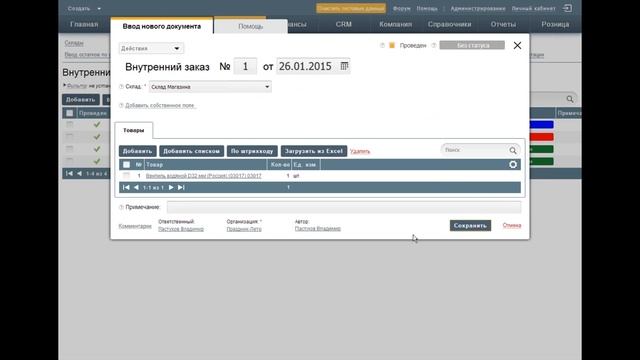Image resolution: width=640 pixels, height=360 pixels.
Task: Click Добавить списком button
Action: point(191,151)
